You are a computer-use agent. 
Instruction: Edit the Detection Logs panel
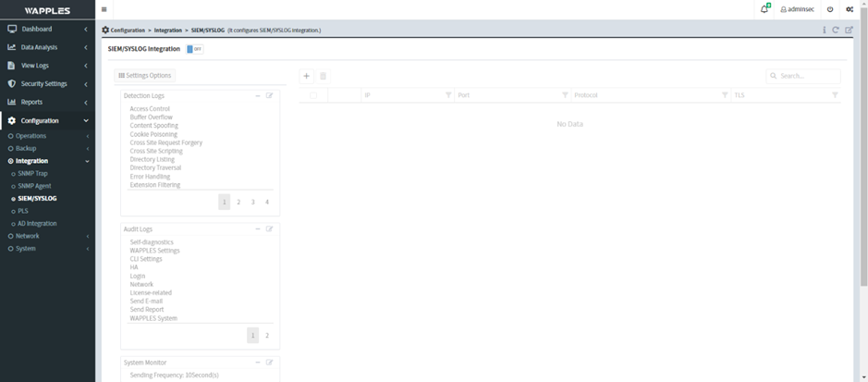pos(270,95)
